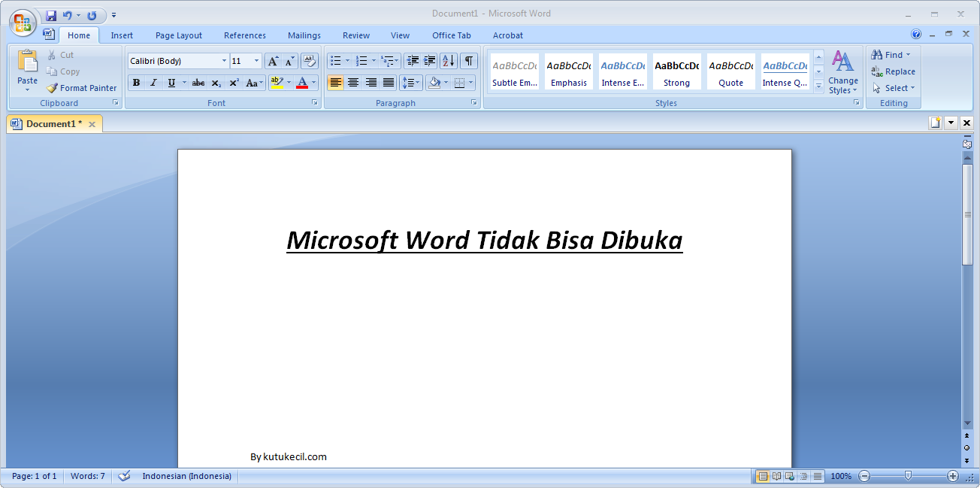980x488 pixels.
Task: Grow font size
Action: pos(273,61)
